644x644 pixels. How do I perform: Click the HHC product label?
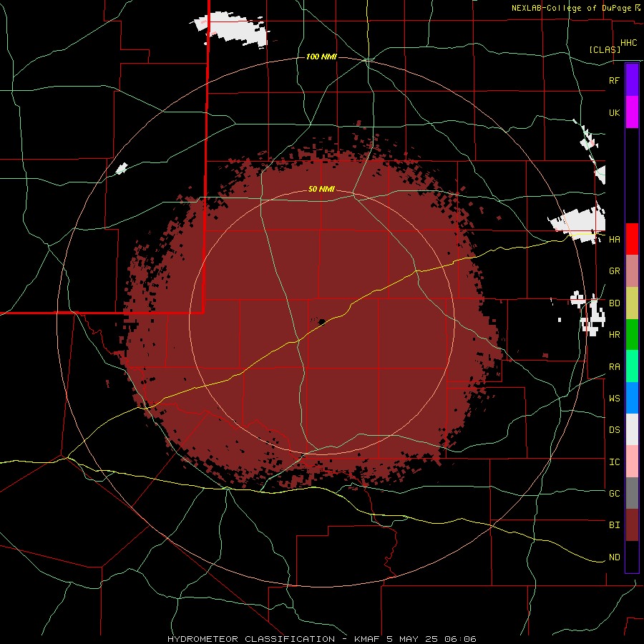(628, 43)
